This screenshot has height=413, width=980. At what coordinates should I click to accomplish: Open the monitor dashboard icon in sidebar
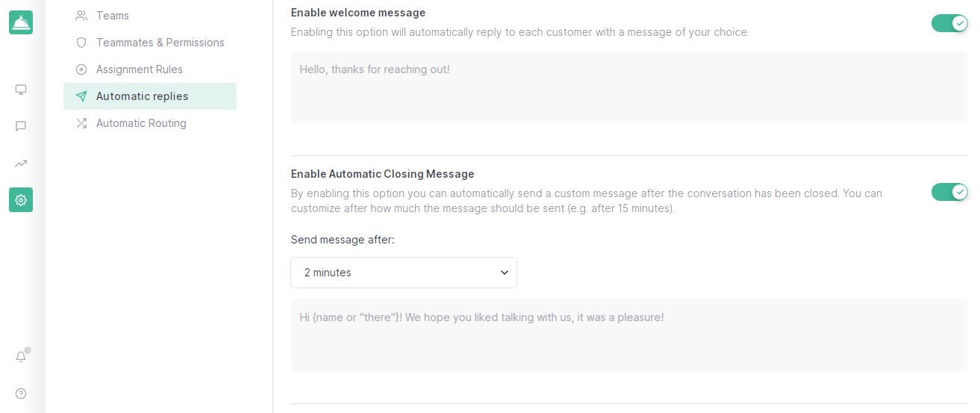(21, 90)
